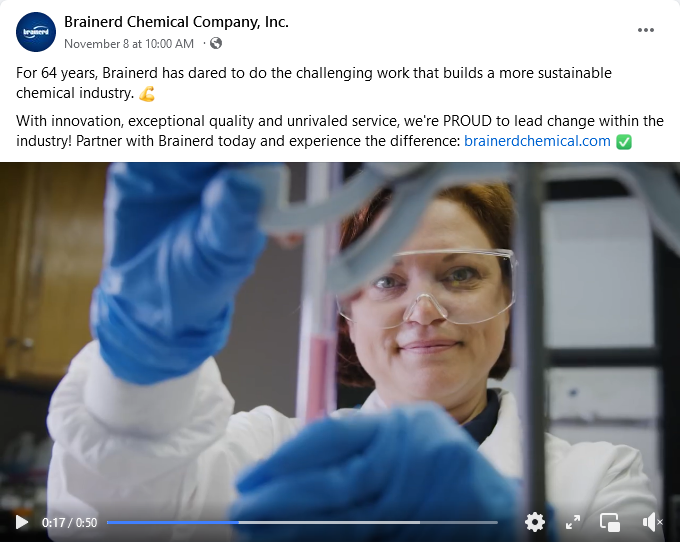This screenshot has height=542, width=680.
Task: Open the three-dot post options menu
Action: (646, 30)
